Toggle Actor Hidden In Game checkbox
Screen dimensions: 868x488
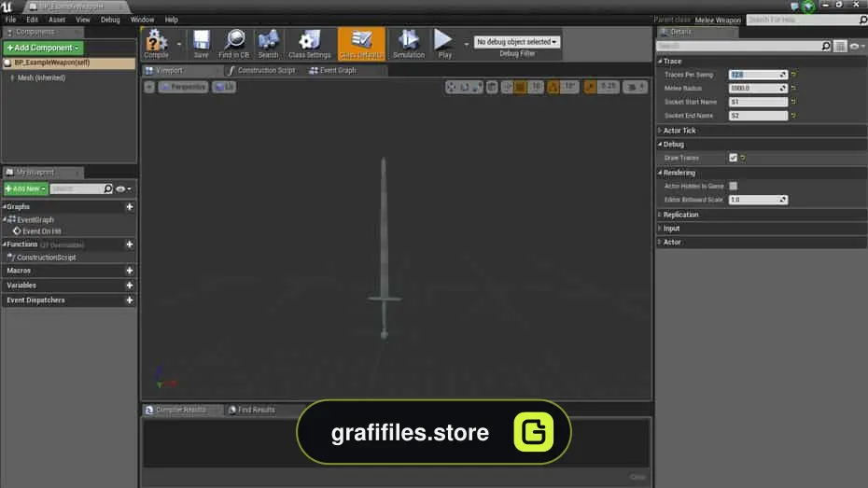pyautogui.click(x=733, y=186)
